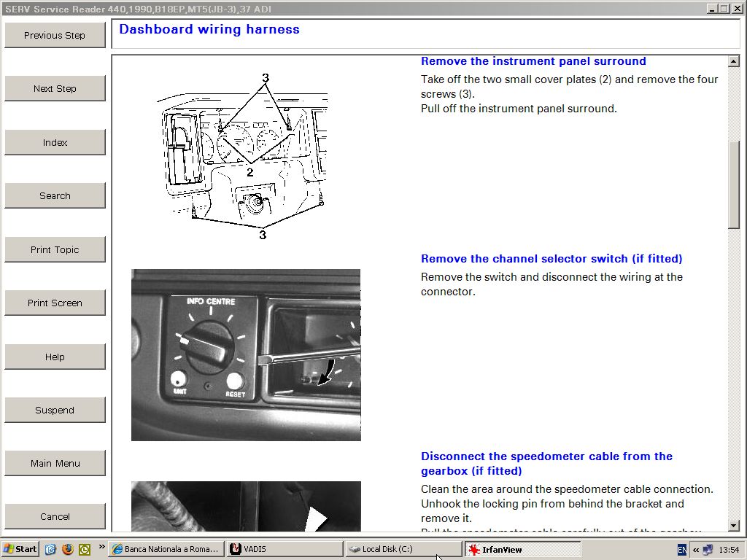Screen dimensions: 747x560
Task: Open the EN language bar indicator
Action: coord(682,550)
